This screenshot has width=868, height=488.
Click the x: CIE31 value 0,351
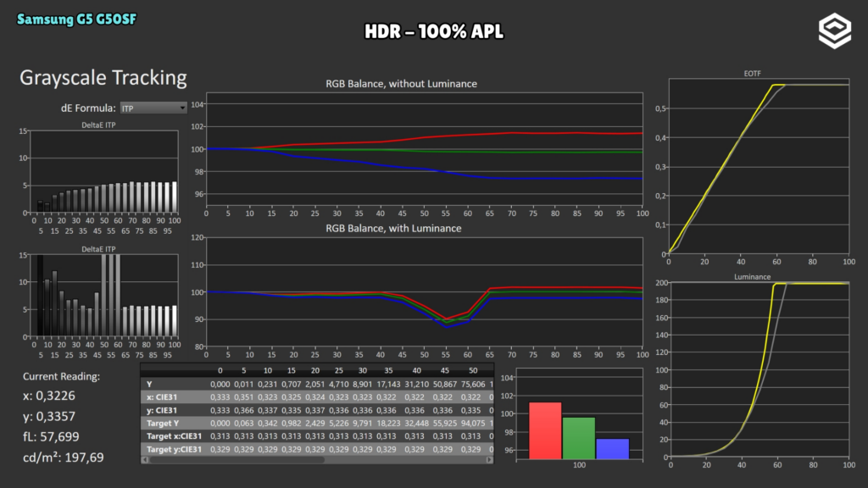243,397
